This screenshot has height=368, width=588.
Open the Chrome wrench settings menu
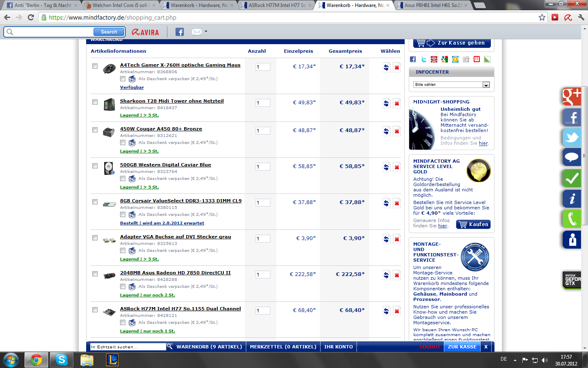pos(581,17)
